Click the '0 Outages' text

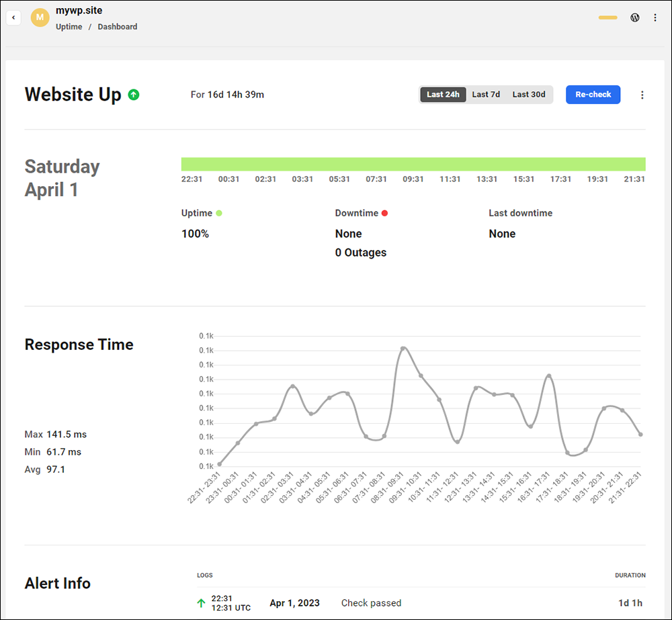[x=361, y=253]
